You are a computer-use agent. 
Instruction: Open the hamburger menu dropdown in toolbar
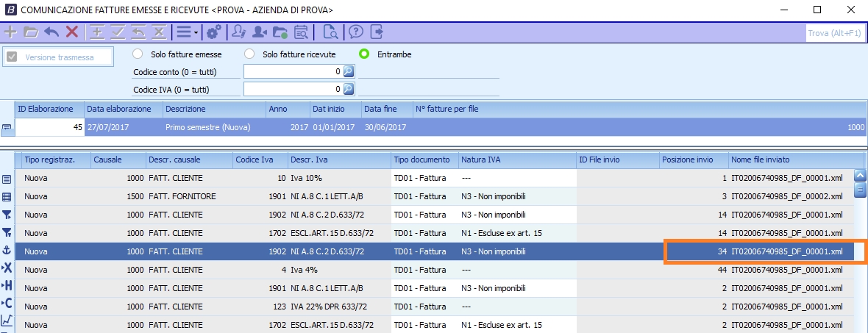(187, 32)
